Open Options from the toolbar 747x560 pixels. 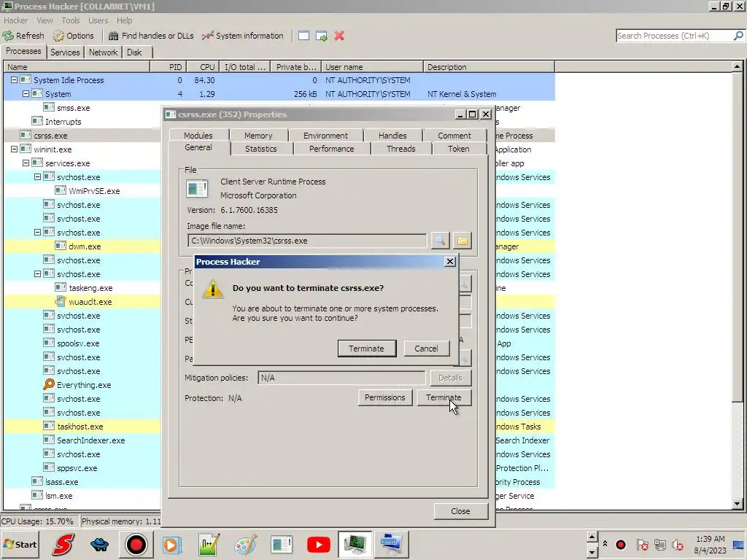pos(74,36)
